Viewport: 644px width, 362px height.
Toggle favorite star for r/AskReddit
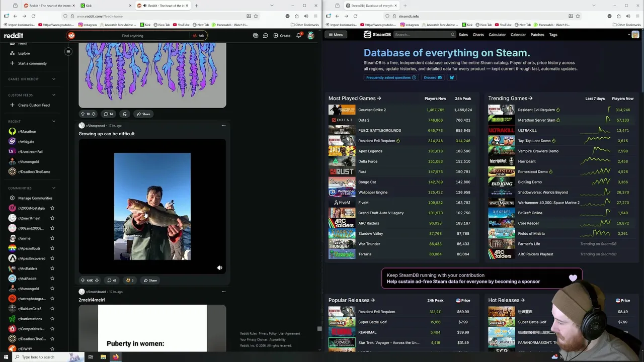tap(52, 279)
